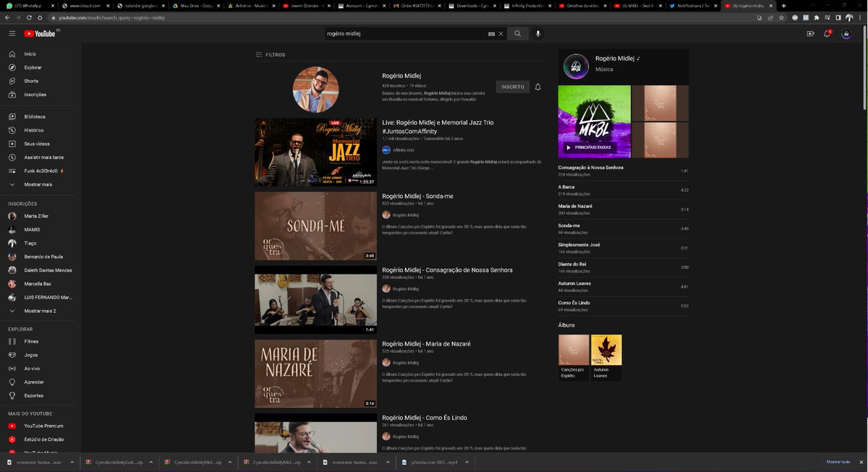
Task: Open Esportes under Explorar section
Action: [x=41, y=395]
